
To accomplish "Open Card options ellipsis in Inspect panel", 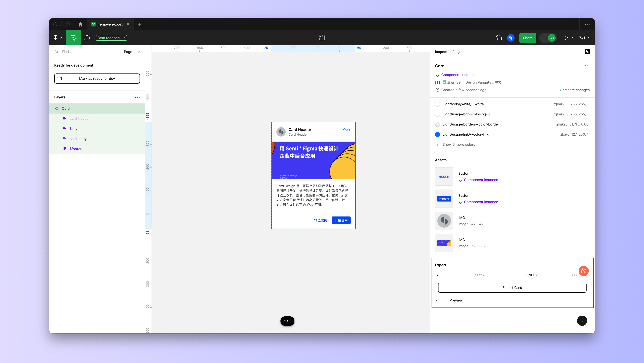I will point(587,66).
